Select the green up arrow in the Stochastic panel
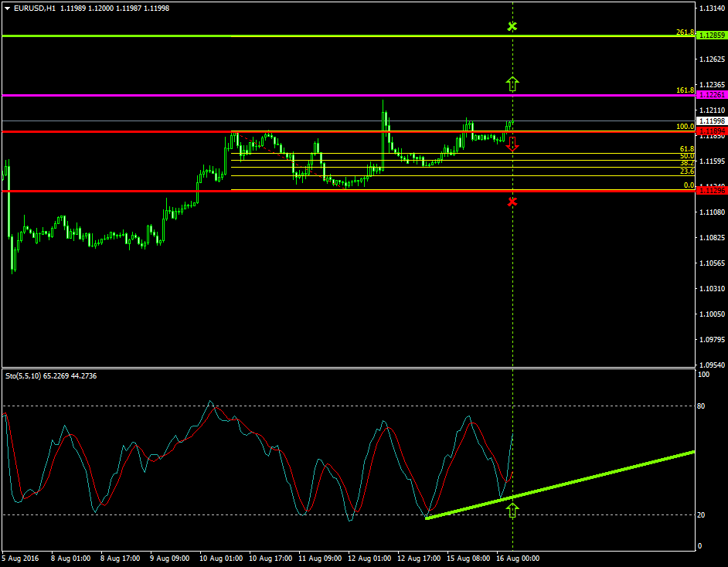The height and width of the screenshot is (567, 728). (512, 509)
